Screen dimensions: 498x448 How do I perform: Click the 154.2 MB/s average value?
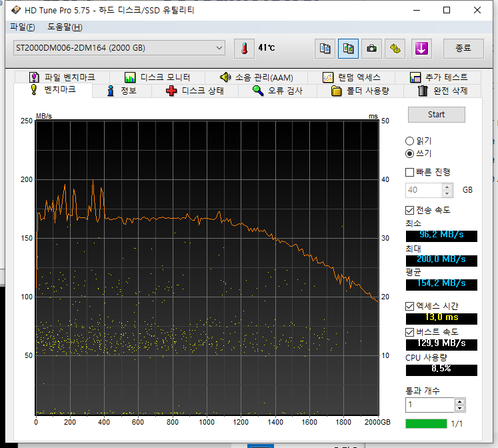pos(441,283)
